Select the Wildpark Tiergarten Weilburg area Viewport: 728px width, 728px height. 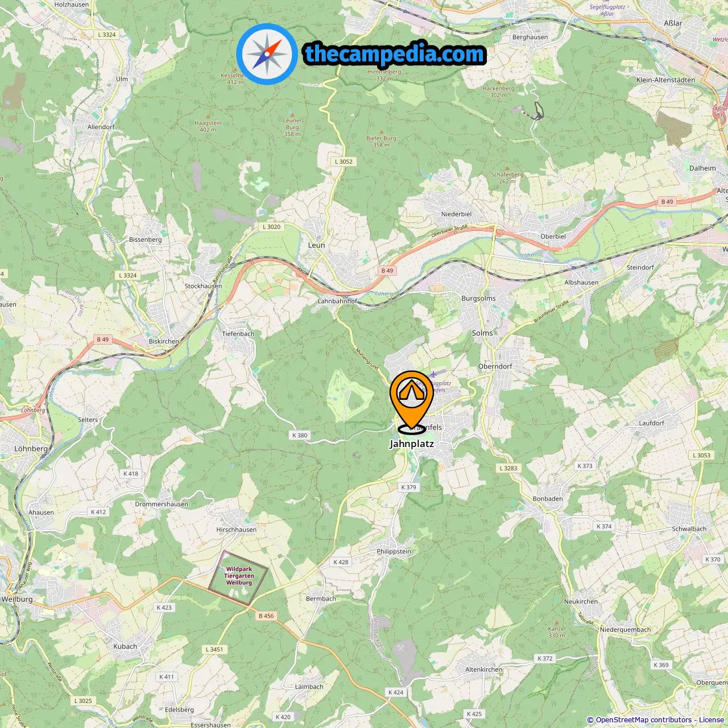tap(238, 577)
